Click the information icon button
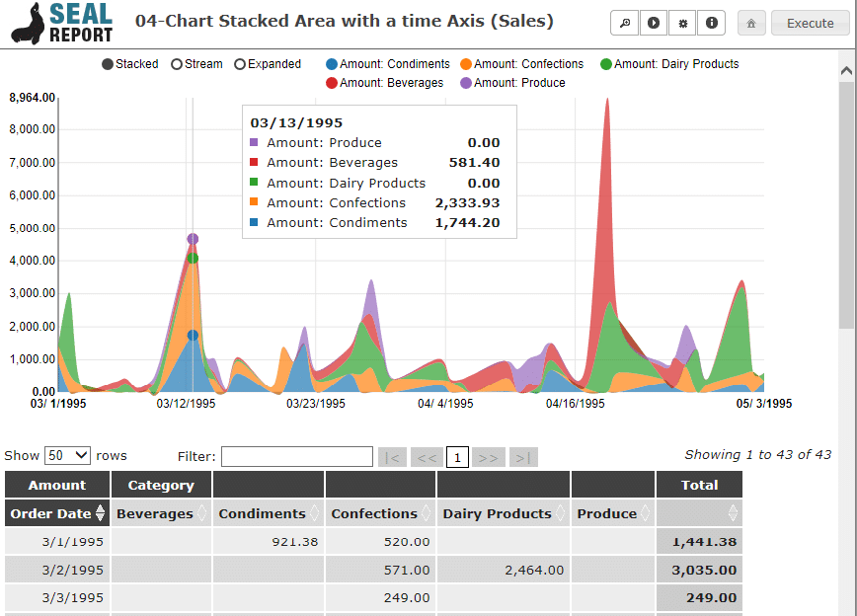 710,24
